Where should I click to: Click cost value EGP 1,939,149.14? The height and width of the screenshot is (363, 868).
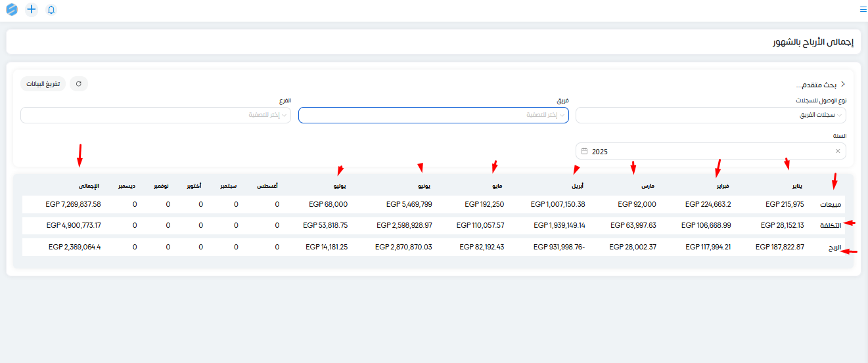[559, 225]
